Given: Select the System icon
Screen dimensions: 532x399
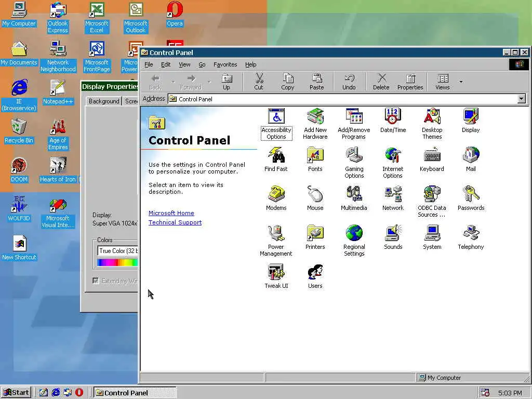Looking at the screenshot, I should click(x=432, y=237).
